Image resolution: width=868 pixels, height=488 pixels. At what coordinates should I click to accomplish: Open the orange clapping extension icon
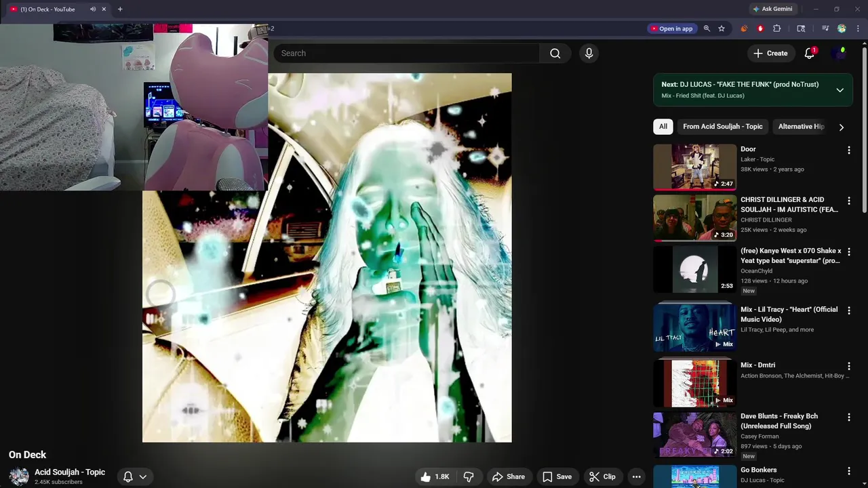pos(744,28)
